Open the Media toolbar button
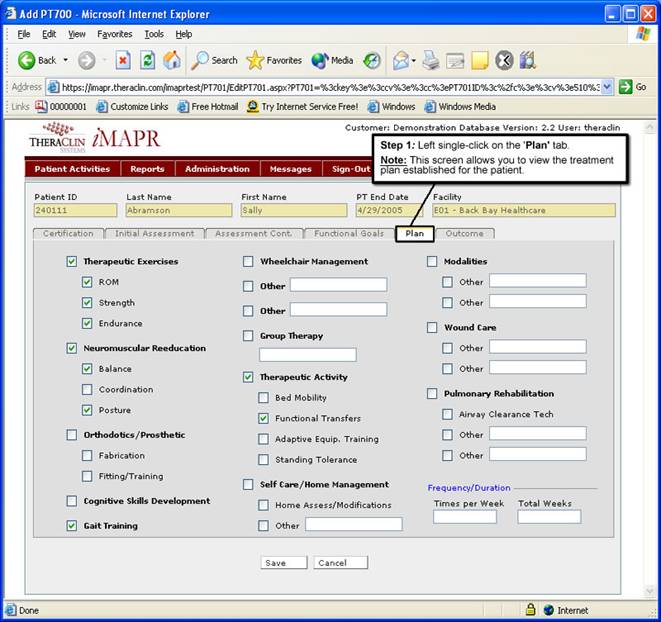Image resolution: width=661 pixels, height=622 pixels. pyautogui.click(x=332, y=60)
